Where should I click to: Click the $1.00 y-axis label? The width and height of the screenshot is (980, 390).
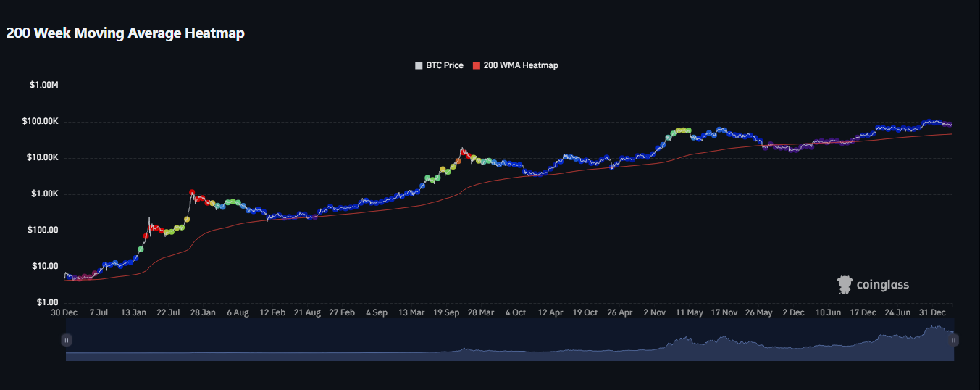coord(48,302)
